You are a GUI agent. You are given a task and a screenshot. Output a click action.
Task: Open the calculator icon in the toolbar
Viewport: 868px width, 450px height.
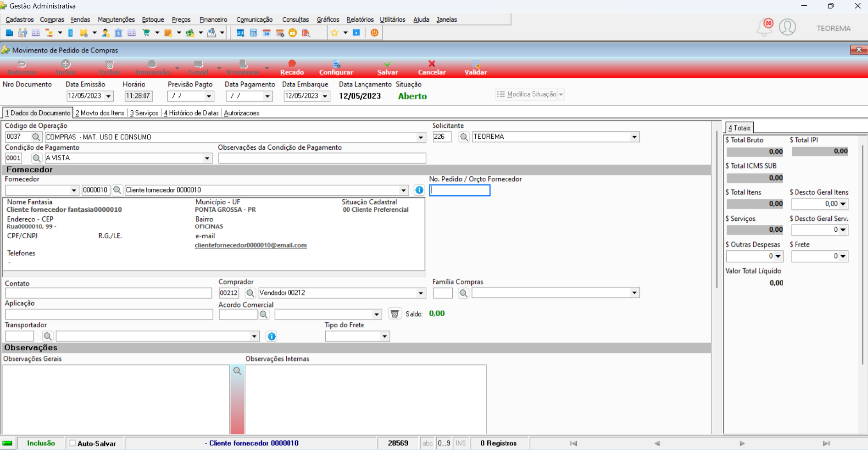tap(253, 33)
